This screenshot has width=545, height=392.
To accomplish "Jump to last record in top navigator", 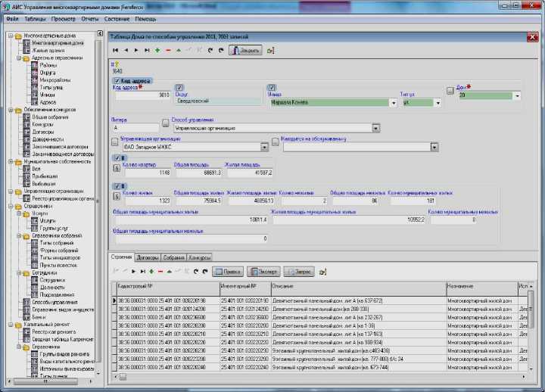I will tap(146, 50).
